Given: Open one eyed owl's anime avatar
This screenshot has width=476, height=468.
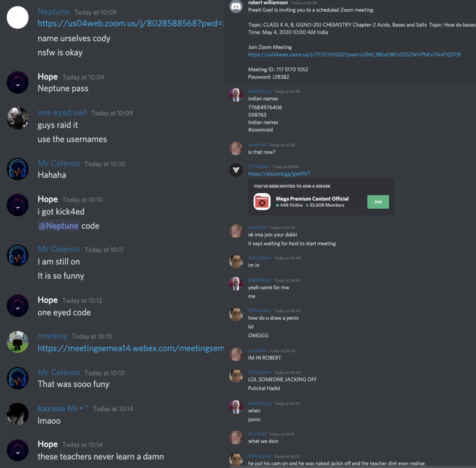Looking at the screenshot, I should click(18, 118).
